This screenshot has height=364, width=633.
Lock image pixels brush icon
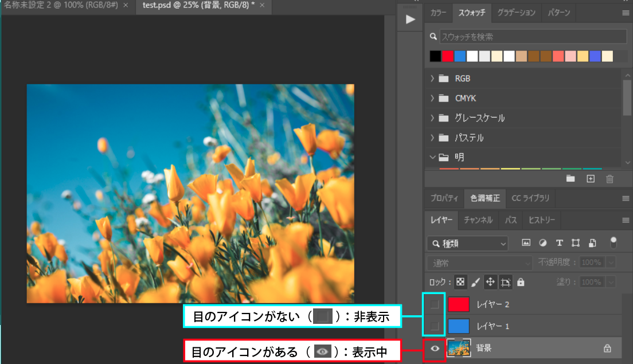coord(475,282)
